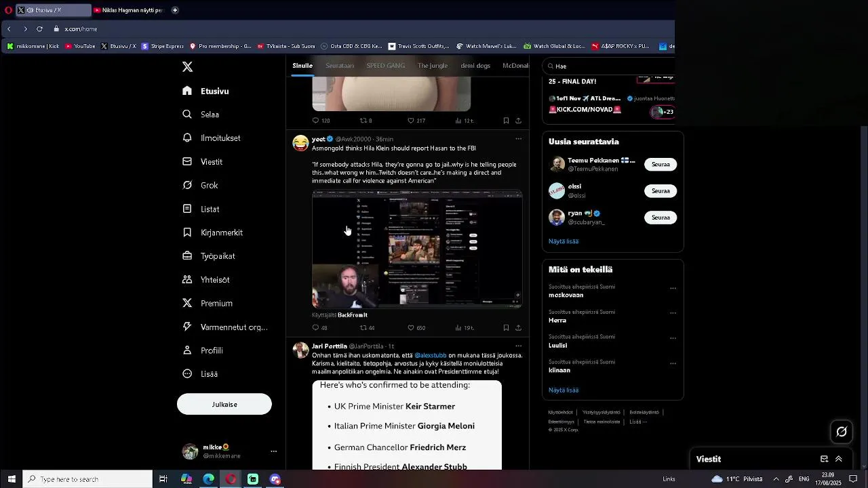Switch to SPEED GANG tab
The image size is (868, 488).
(x=386, y=66)
